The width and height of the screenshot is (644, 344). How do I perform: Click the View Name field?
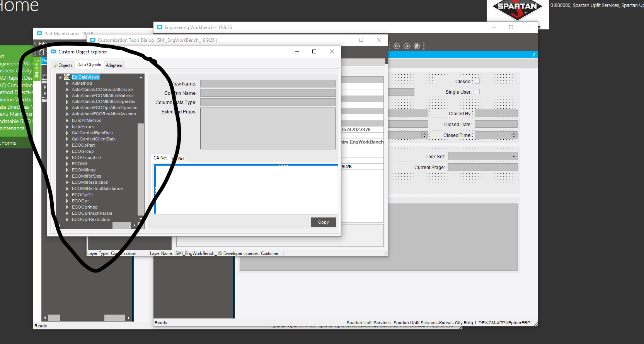tap(268, 84)
